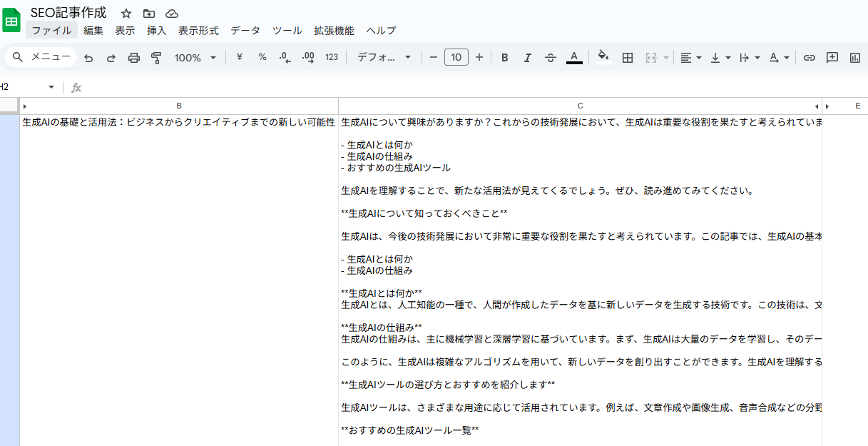Toggle strikethrough formatting
Viewport: 868px width, 446px height.
(551, 58)
